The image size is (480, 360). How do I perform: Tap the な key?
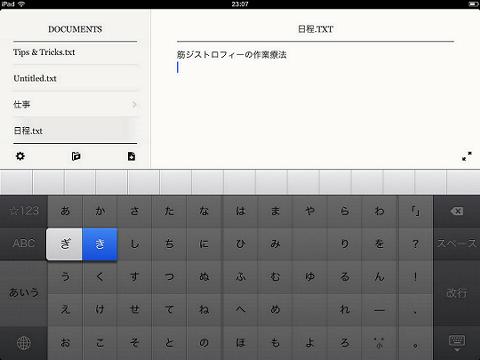[x=204, y=211]
